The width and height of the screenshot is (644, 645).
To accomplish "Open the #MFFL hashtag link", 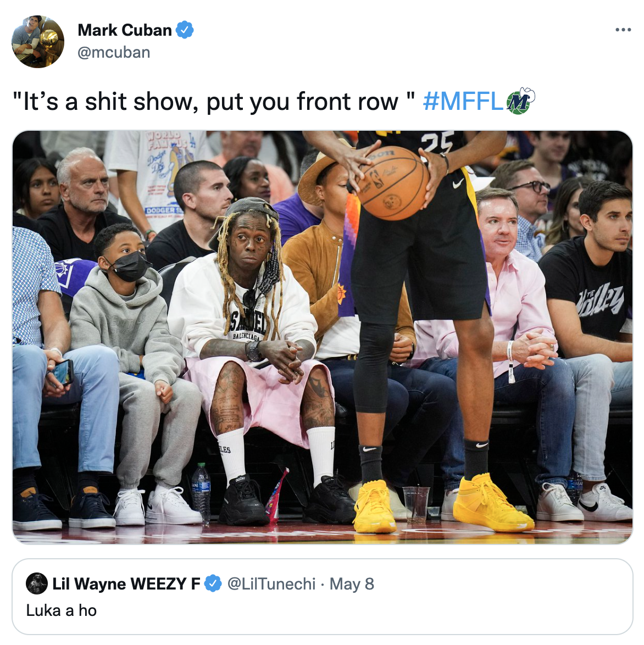I will coord(463,101).
